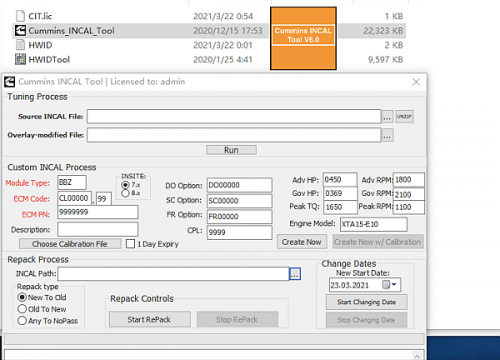This screenshot has width=500, height=360.
Task: Click the 2020/12/15 17:53 date cell
Action: (228, 31)
